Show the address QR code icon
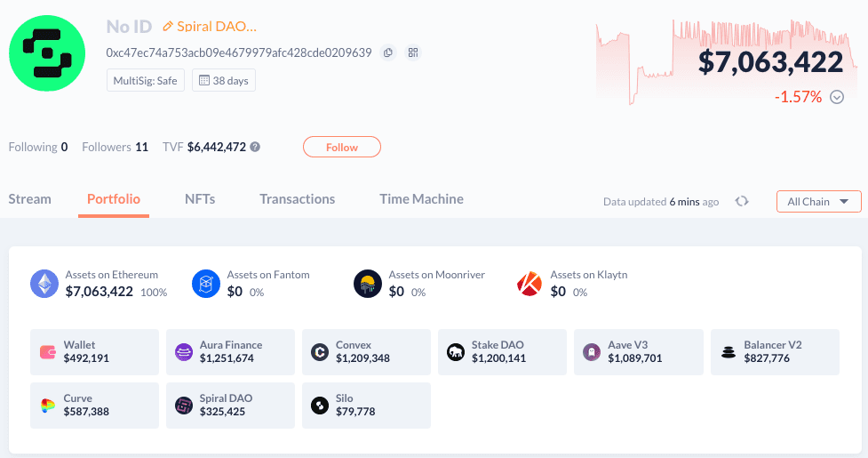Viewport: 868px width, 458px height. click(x=413, y=53)
